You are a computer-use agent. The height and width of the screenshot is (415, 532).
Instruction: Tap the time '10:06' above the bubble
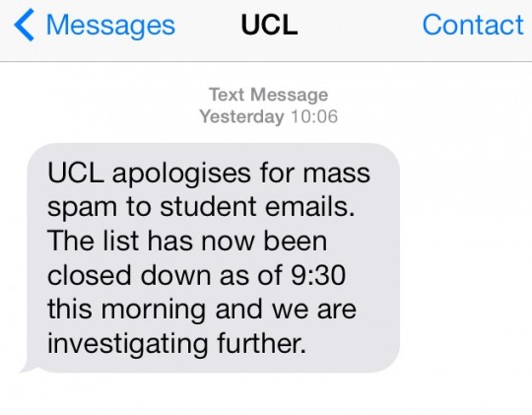coord(314,116)
